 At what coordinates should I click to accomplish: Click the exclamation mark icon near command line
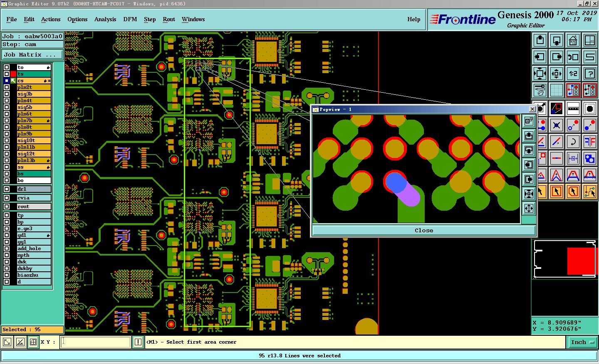(138, 342)
